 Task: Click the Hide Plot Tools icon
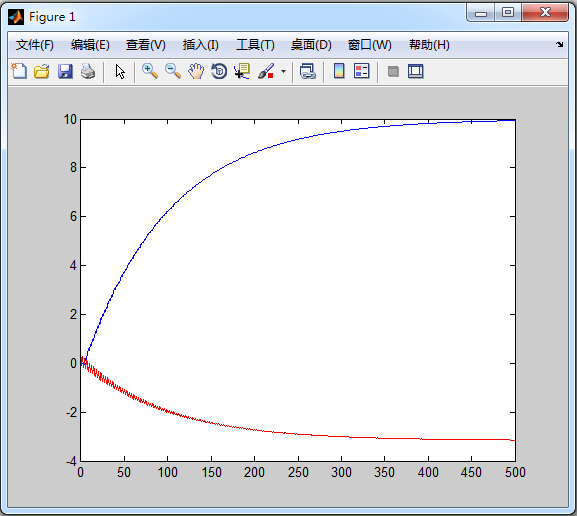coord(393,71)
